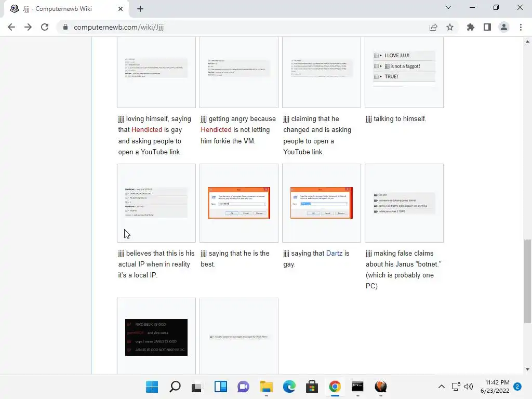Go forward to the next page

click(x=28, y=27)
